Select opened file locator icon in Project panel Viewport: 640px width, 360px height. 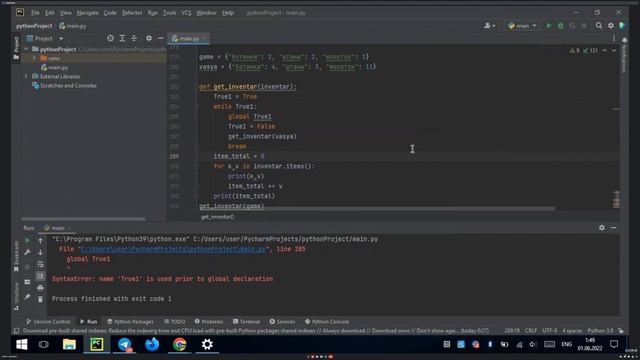(110, 38)
